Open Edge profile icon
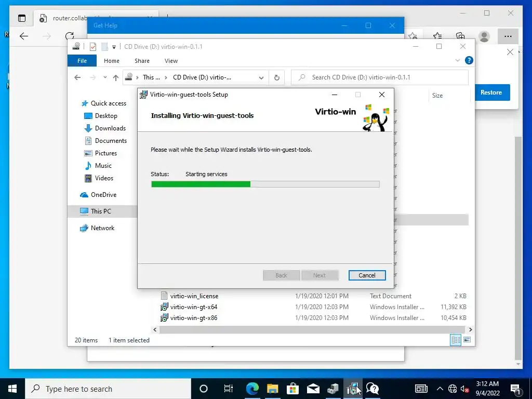532x399 pixels. click(x=484, y=36)
